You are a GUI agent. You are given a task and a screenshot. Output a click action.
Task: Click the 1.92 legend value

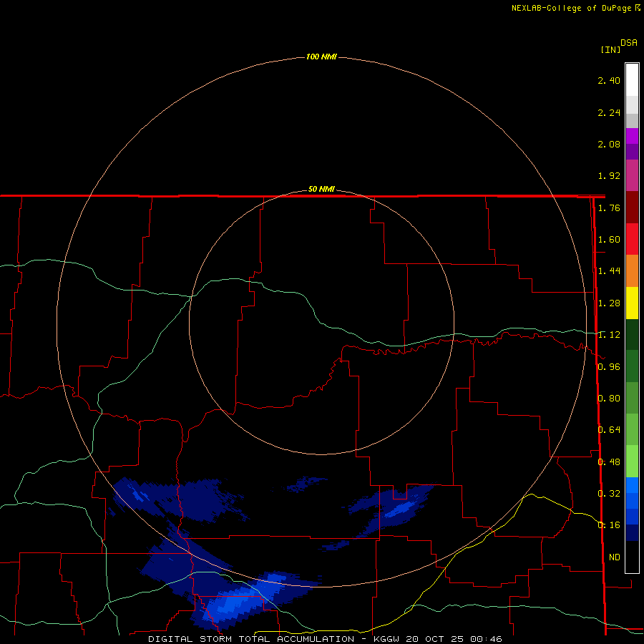tap(609, 176)
